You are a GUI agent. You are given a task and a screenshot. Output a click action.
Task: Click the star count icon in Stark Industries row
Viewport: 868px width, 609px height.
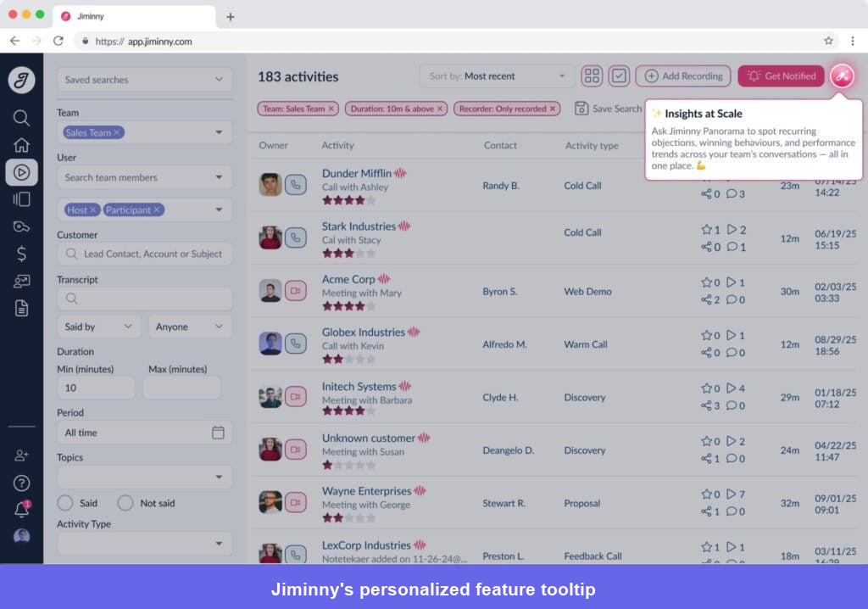706,229
